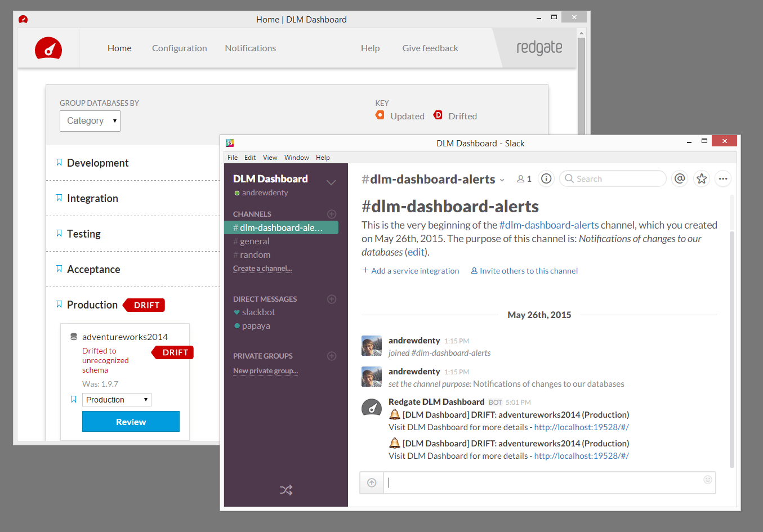Viewport: 763px width, 532px height.
Task: Expand the Acceptance category
Action: pyautogui.click(x=93, y=269)
